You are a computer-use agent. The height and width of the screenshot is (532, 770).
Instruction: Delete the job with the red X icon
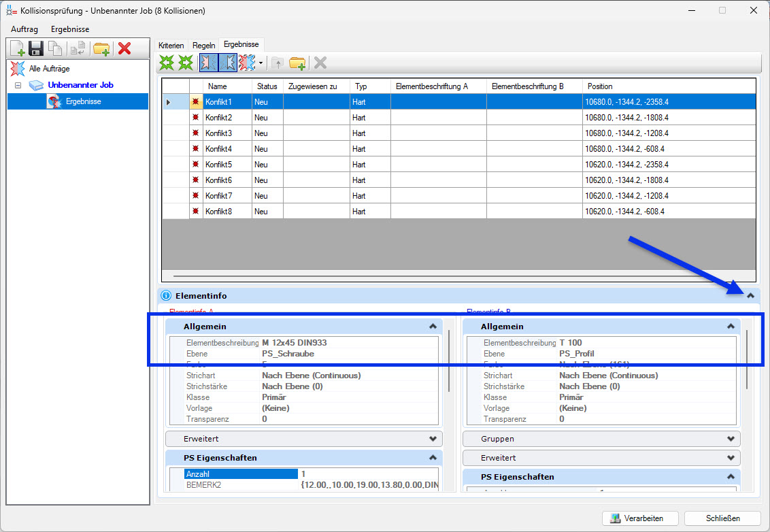pyautogui.click(x=124, y=48)
